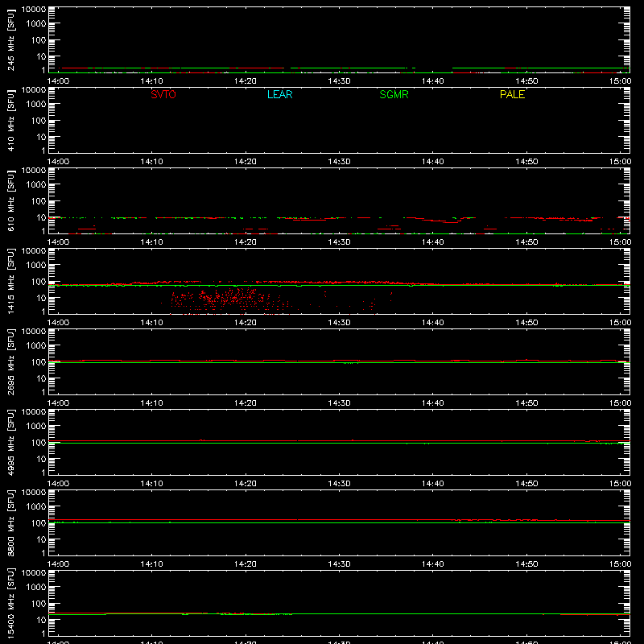The width and height of the screenshot is (644, 644).
Task: Select the 1415 MHz [SFU] axis title
Action: point(10,282)
